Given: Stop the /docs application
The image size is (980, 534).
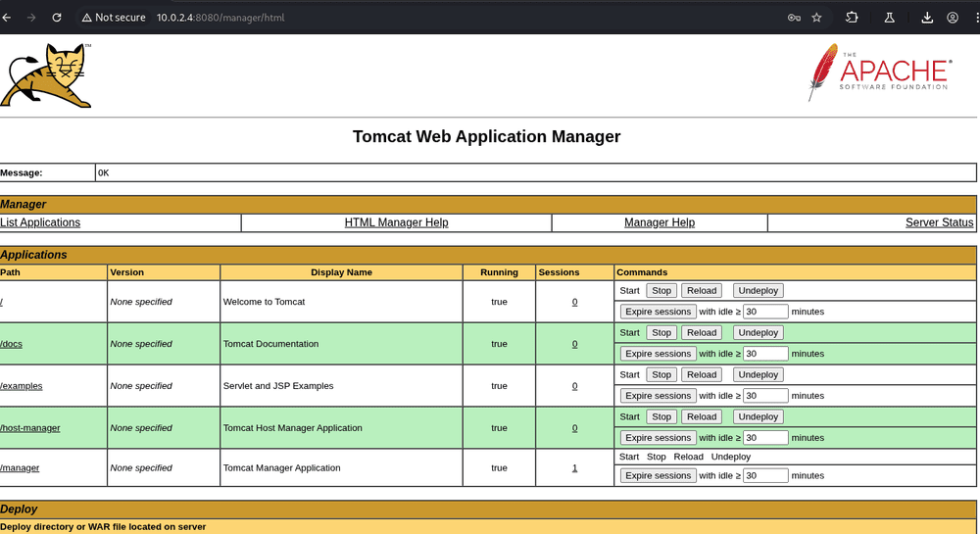Looking at the screenshot, I should pos(661,332).
